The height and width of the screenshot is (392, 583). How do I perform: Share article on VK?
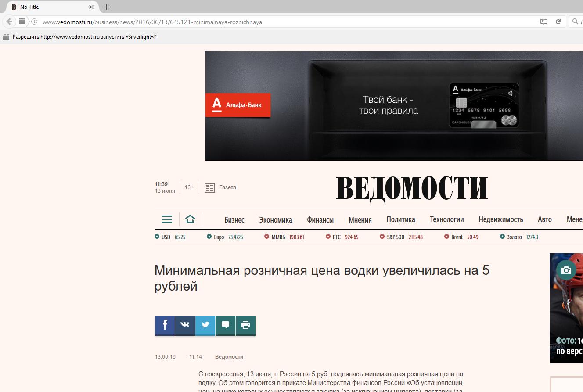[x=185, y=325]
